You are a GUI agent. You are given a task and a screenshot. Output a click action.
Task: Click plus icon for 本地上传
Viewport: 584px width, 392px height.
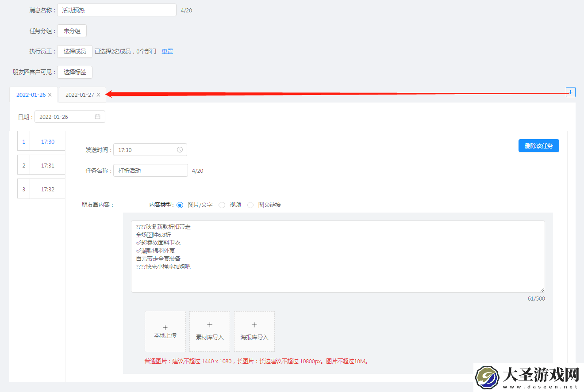pos(165,327)
